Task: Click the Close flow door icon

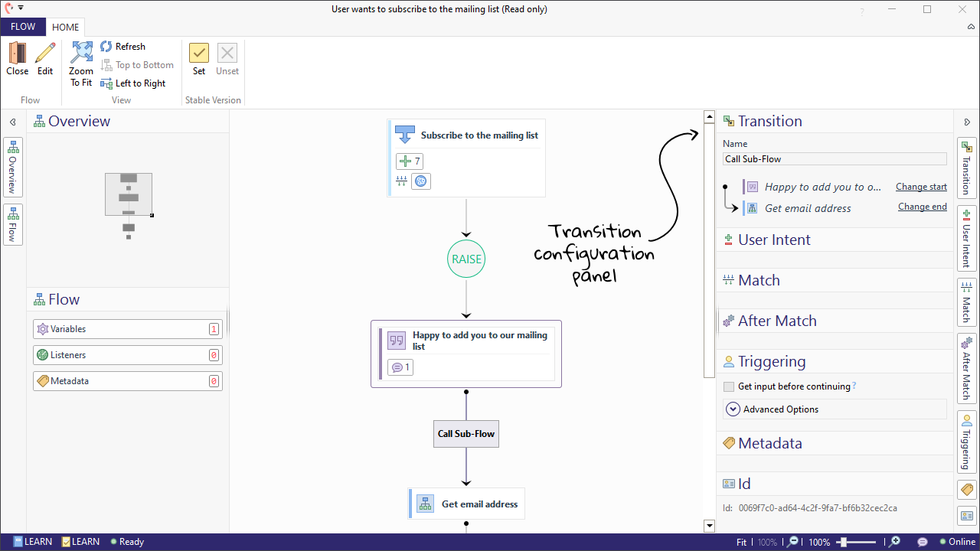Action: coord(17,54)
